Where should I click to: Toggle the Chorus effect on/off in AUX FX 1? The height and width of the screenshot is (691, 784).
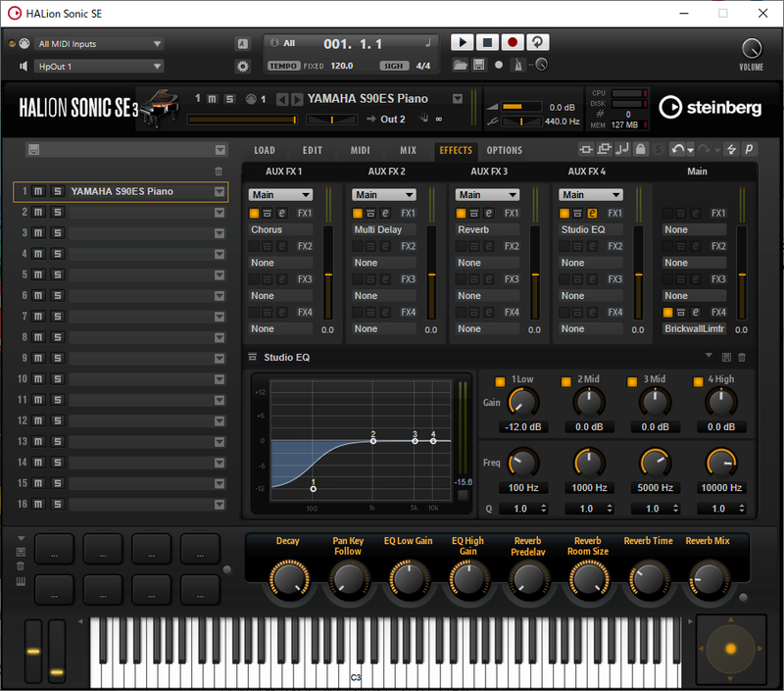[x=254, y=214]
